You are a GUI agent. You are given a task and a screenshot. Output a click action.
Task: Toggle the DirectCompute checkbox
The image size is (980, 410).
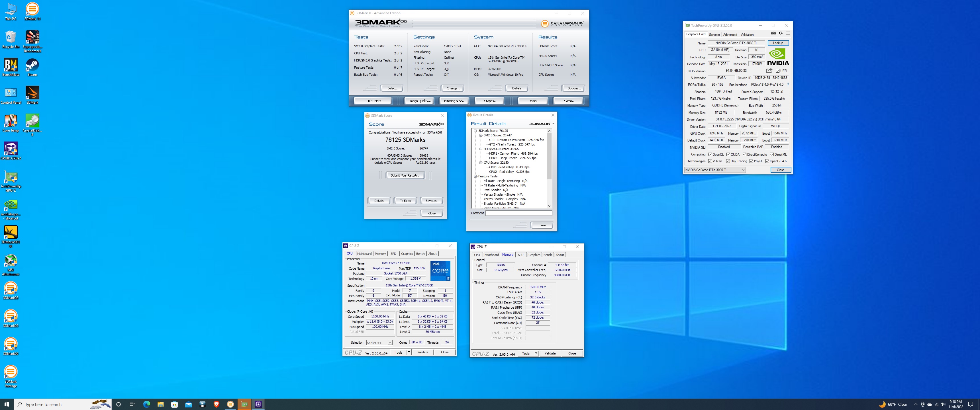744,154
